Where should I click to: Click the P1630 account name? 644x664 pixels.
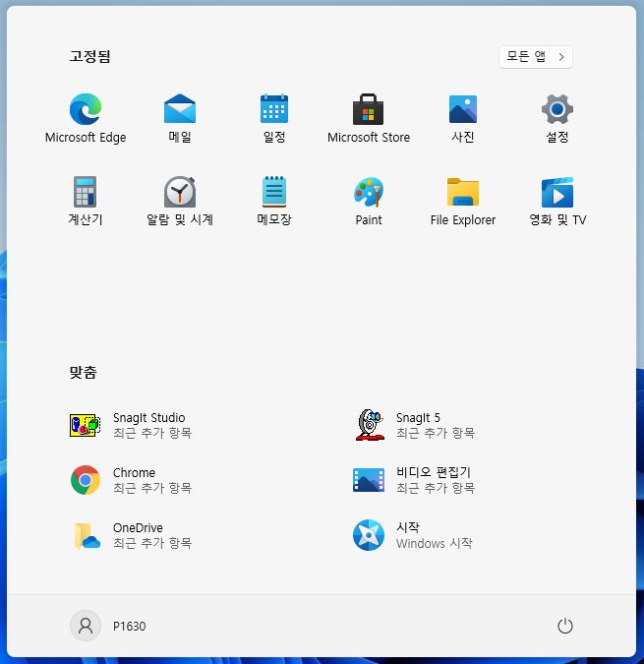pyautogui.click(x=129, y=627)
